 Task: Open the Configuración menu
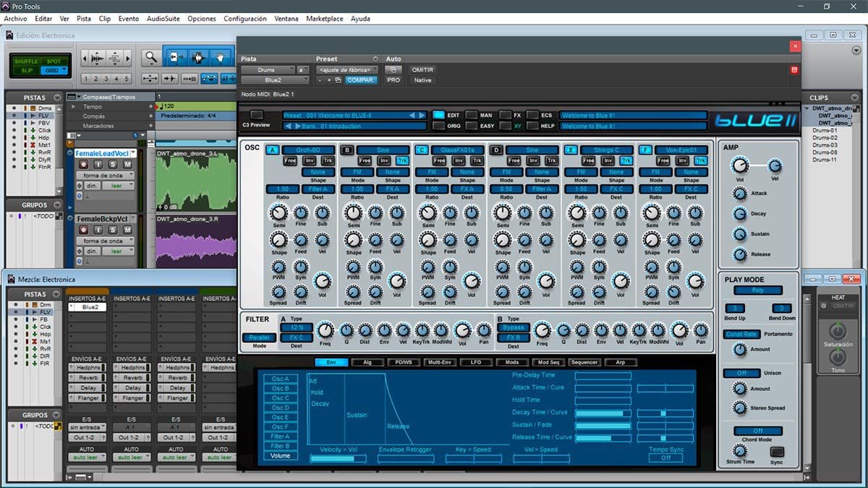pyautogui.click(x=245, y=18)
